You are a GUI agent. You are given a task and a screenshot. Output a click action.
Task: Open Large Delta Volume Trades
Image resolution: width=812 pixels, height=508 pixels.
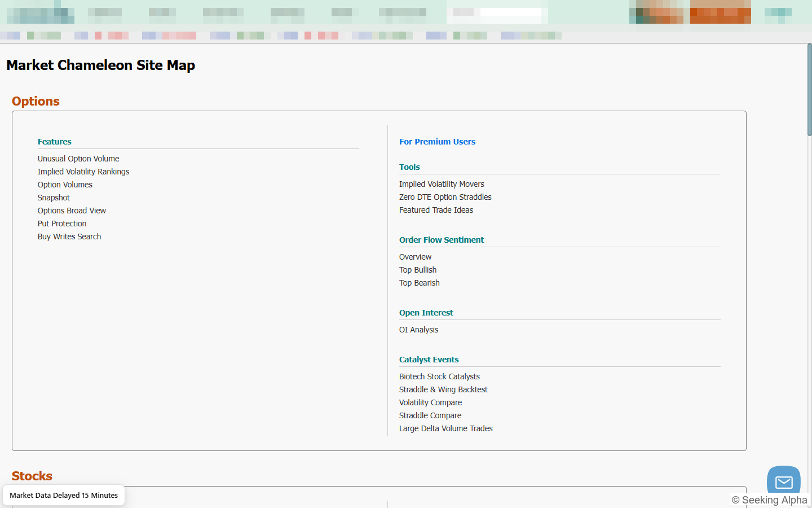446,428
